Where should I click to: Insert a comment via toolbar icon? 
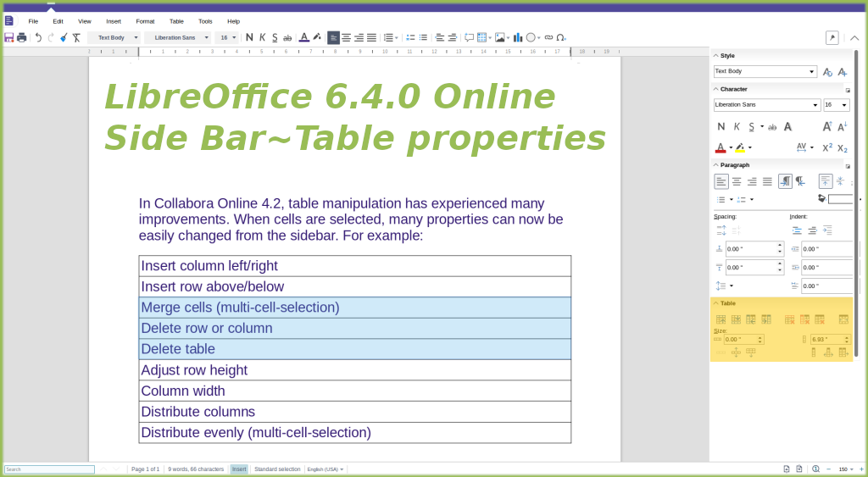point(469,37)
